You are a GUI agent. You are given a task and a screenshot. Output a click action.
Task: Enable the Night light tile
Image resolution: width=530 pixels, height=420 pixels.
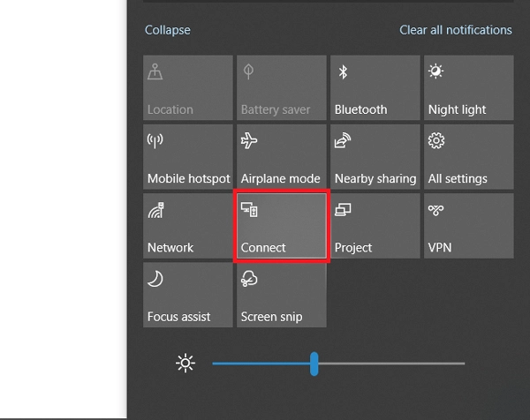tap(469, 87)
